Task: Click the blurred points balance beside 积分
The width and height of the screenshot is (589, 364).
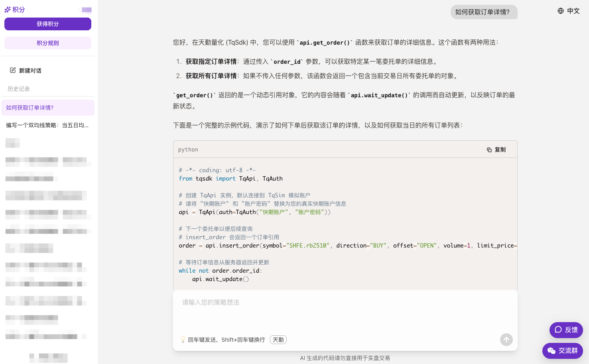Action: [87, 10]
